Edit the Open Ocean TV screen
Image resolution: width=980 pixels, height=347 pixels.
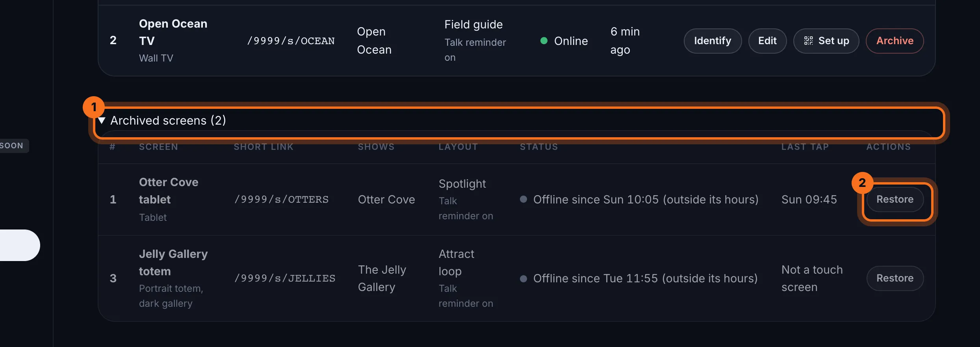(767, 41)
